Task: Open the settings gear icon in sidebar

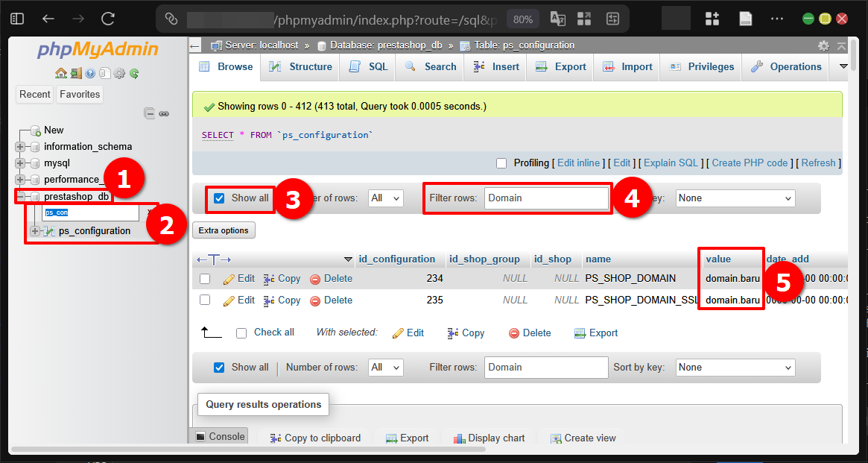Action: coord(119,73)
